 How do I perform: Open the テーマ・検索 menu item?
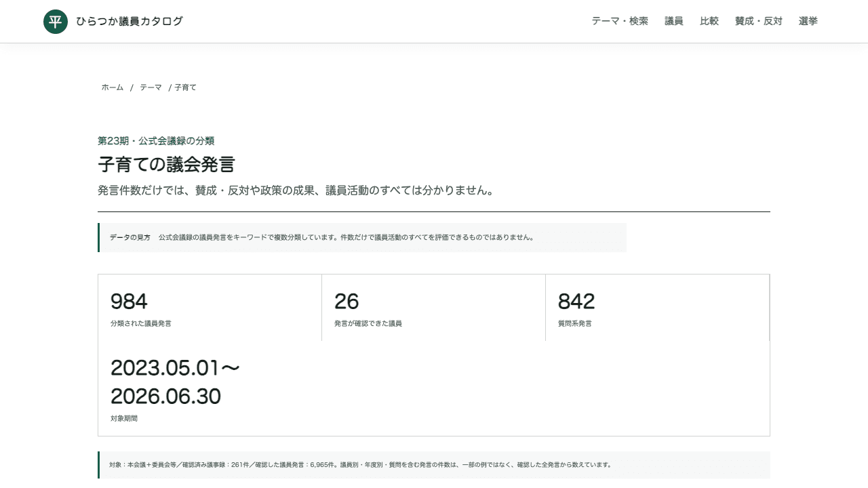point(620,22)
